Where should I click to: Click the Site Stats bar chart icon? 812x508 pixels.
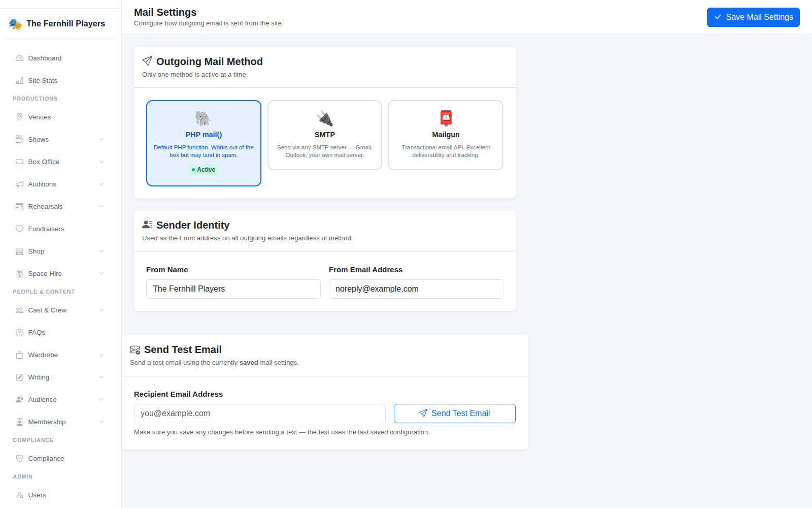[x=19, y=81]
